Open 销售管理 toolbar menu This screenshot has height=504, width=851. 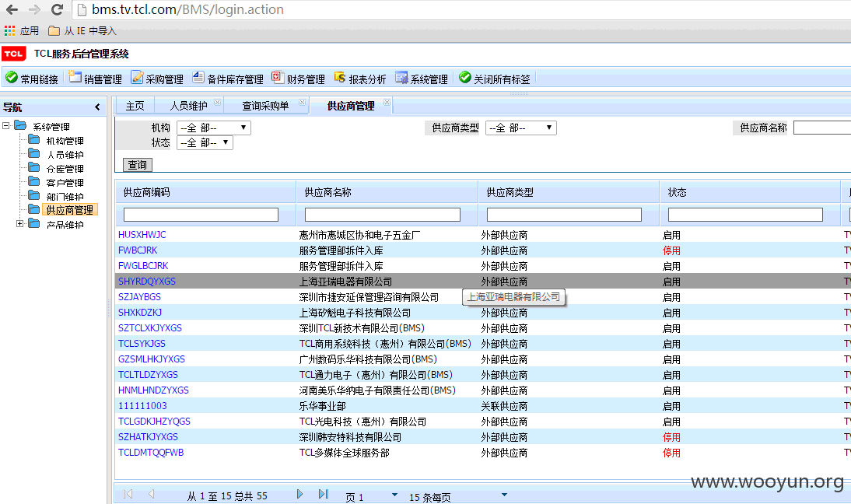[x=96, y=79]
